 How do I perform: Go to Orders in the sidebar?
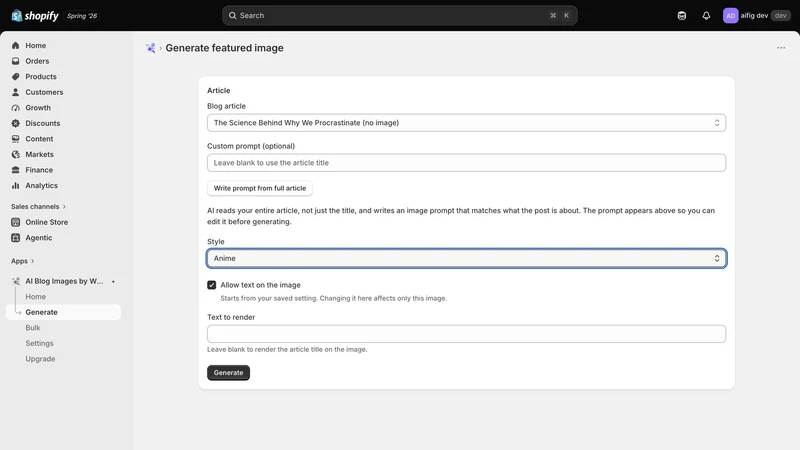pyautogui.click(x=37, y=61)
